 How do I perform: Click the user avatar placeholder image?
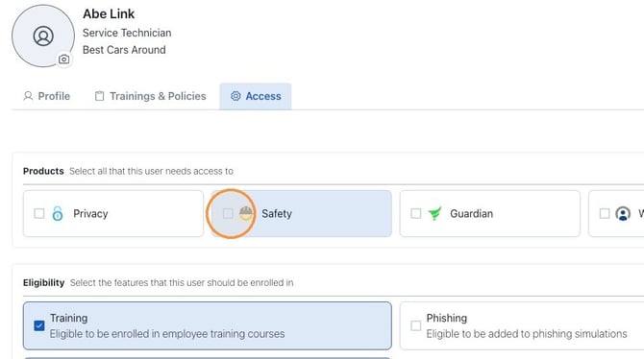(43, 36)
